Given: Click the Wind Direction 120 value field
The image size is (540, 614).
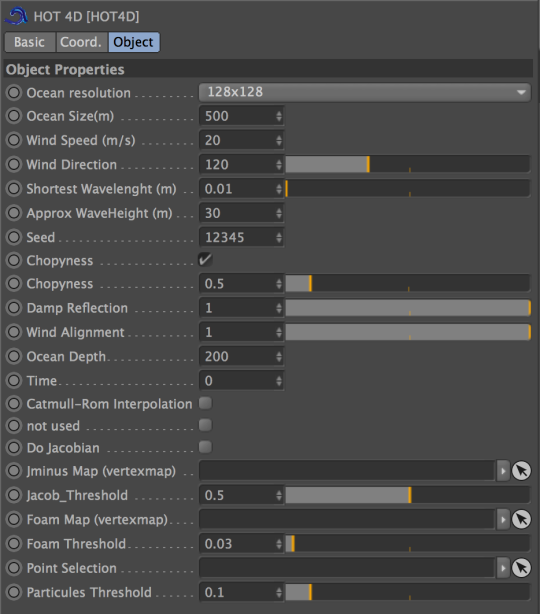Looking at the screenshot, I should pos(241,164).
